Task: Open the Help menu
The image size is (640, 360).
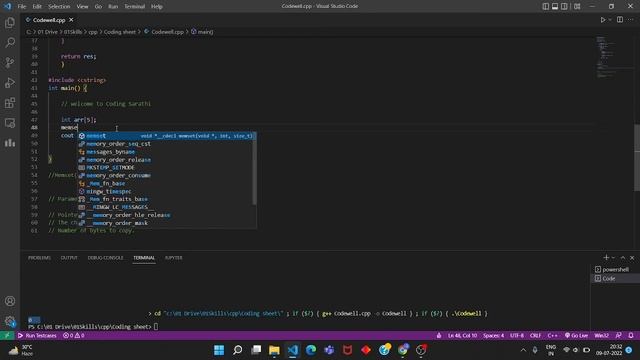Action: click(157, 7)
